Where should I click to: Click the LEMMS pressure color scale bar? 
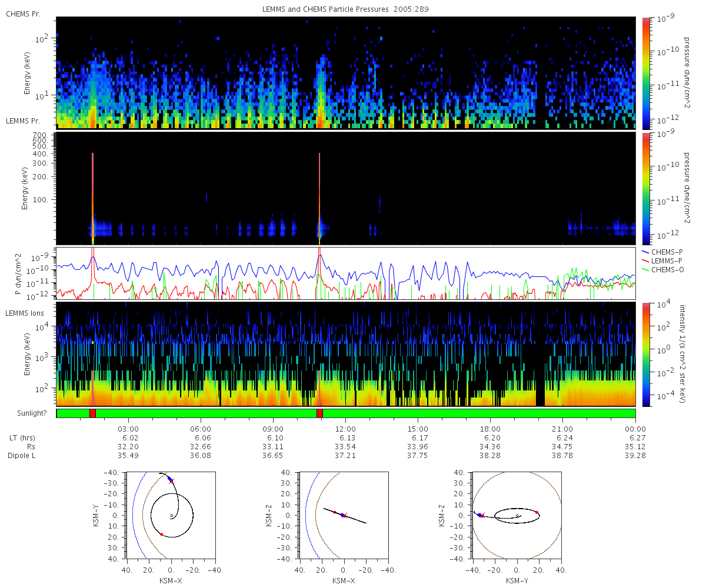[x=646, y=188]
